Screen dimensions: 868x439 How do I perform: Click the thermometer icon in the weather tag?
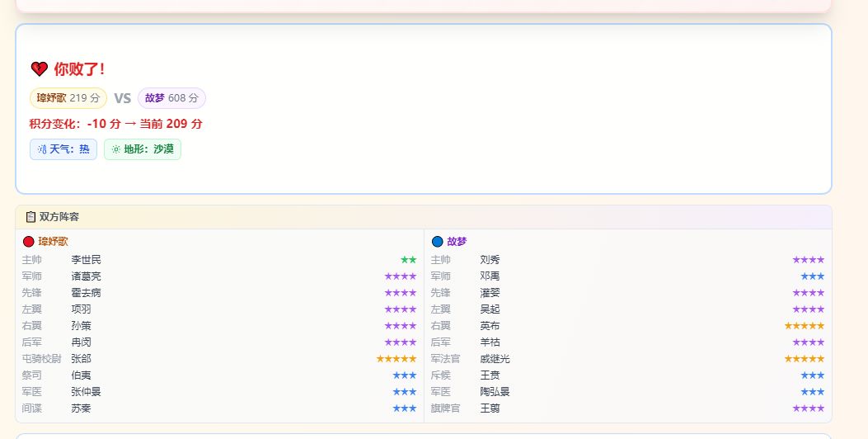click(42, 149)
